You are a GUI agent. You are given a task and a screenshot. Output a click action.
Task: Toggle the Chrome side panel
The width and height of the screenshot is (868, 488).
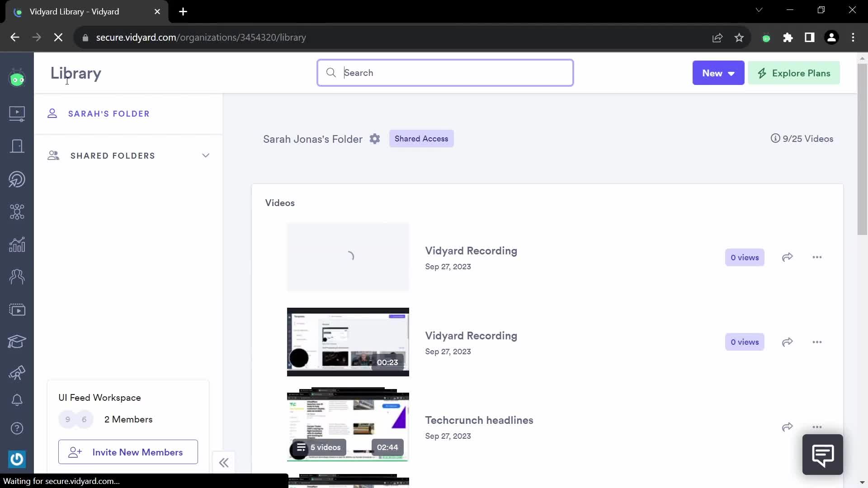click(x=810, y=38)
